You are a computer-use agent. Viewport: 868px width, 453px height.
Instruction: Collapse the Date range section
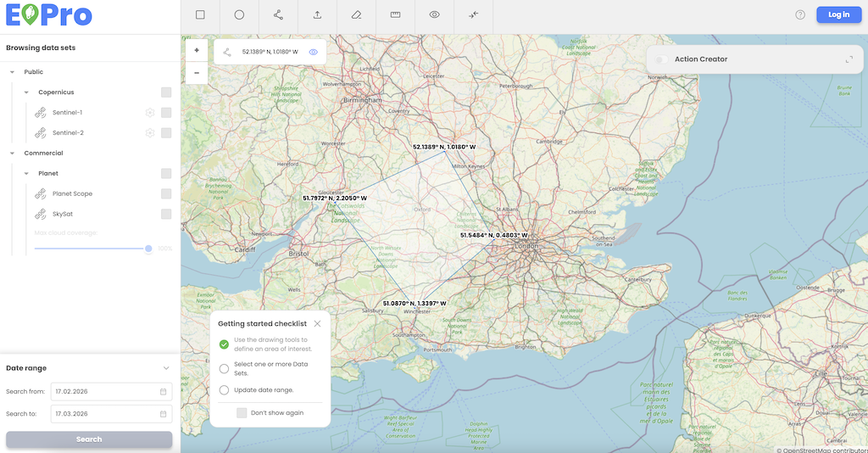[166, 368]
